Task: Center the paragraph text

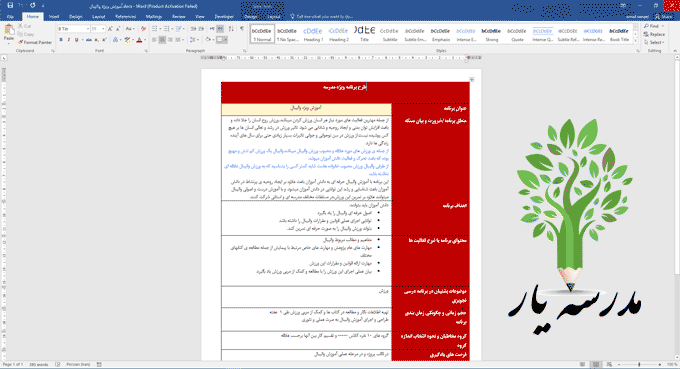Action: click(x=162, y=40)
